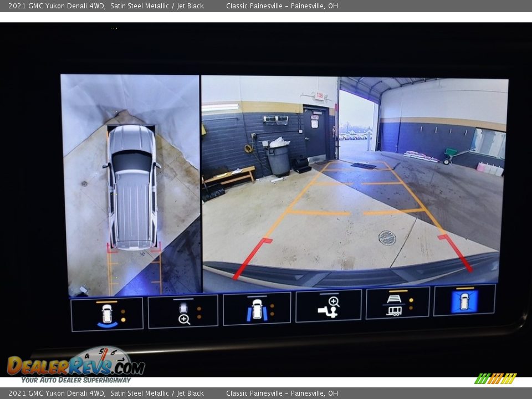Image resolution: width=532 pixels, height=399 pixels.
Task: Activate the hitch zoom view button
Action: (329, 306)
